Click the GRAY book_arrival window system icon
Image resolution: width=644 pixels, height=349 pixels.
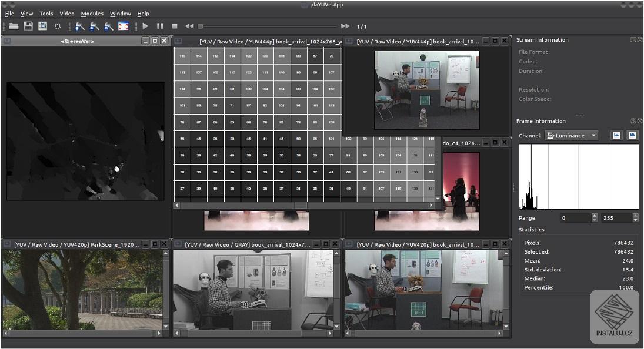178,244
